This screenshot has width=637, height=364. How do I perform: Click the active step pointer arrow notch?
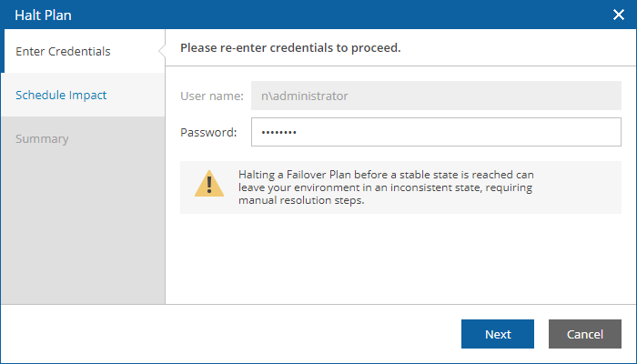tap(162, 51)
